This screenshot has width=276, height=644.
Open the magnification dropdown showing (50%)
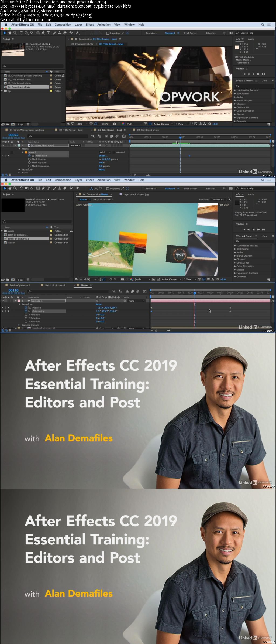(x=90, y=280)
